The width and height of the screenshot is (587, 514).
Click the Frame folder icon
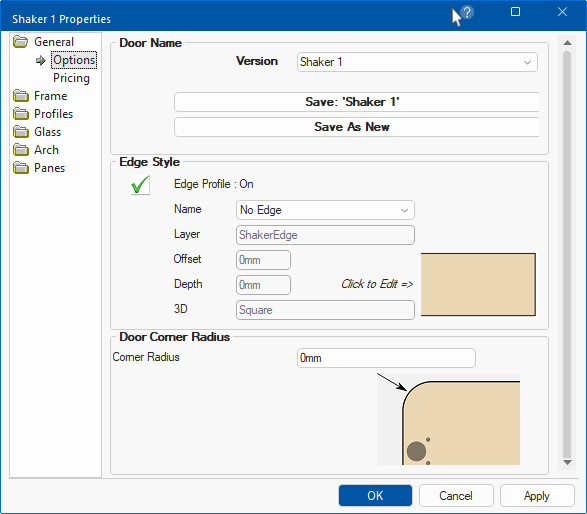pyautogui.click(x=21, y=96)
